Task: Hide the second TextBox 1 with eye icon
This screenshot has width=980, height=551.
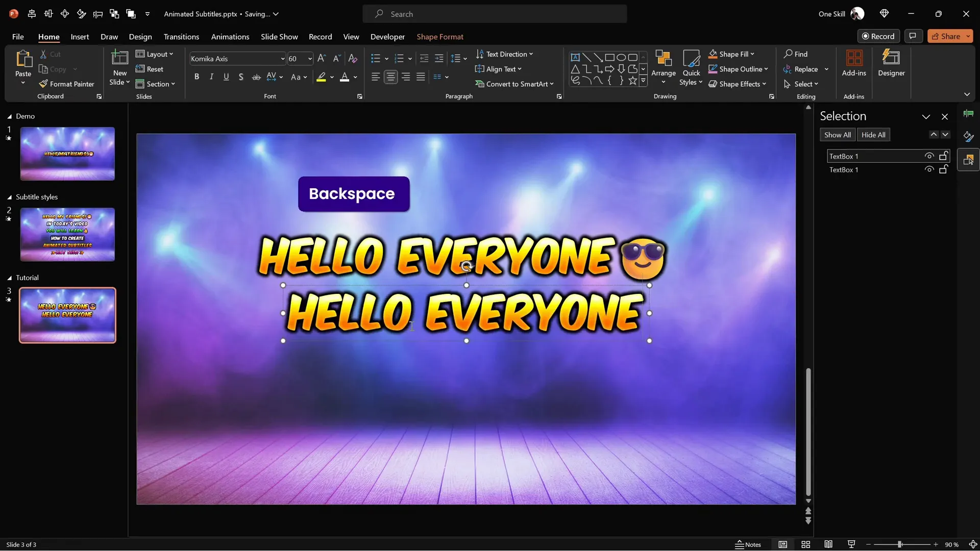Action: click(929, 169)
